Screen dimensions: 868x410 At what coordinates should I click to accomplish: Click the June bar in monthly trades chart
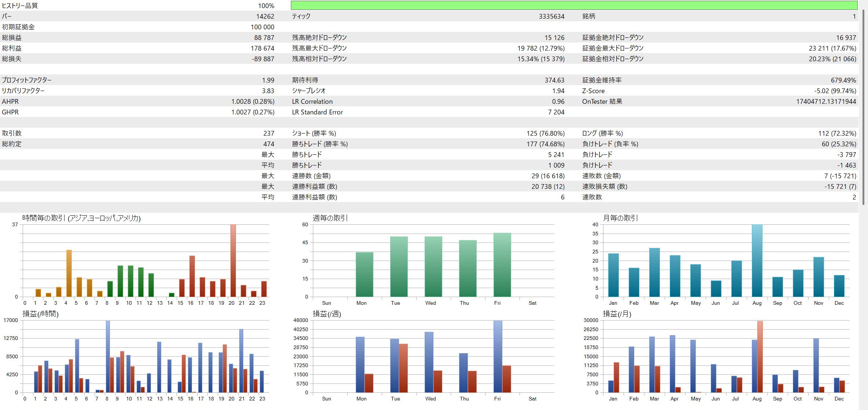pyautogui.click(x=716, y=289)
